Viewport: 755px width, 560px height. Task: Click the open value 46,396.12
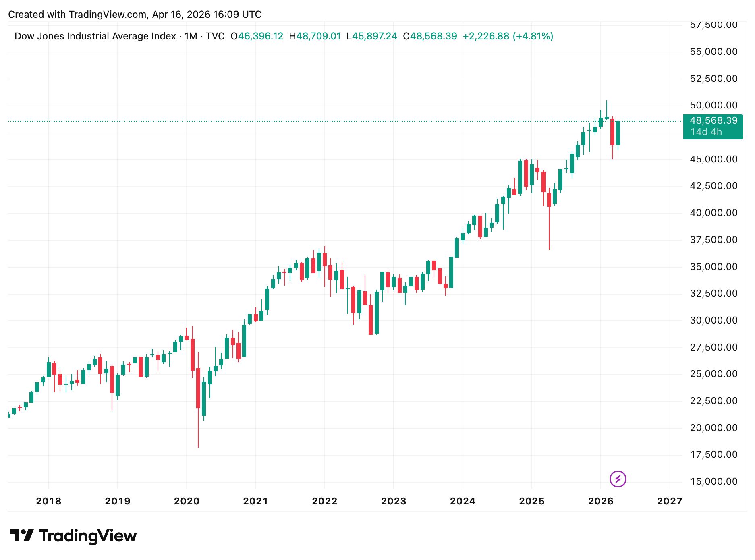260,36
